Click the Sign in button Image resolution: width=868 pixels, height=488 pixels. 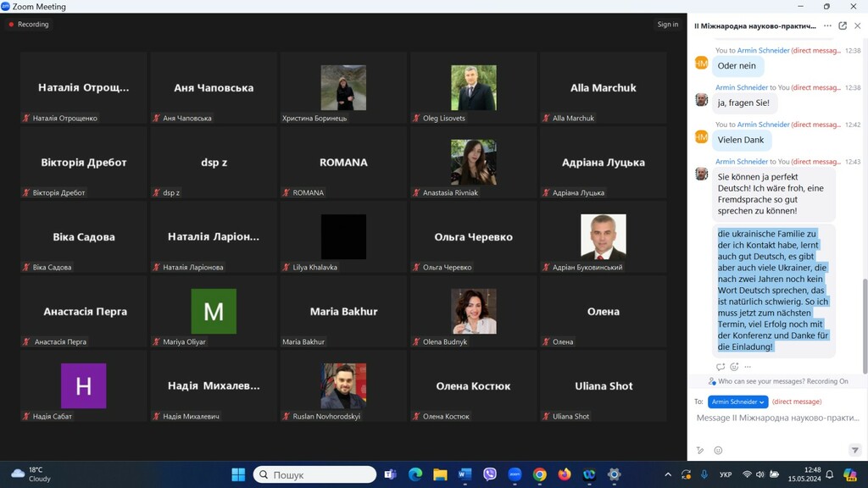tap(667, 25)
